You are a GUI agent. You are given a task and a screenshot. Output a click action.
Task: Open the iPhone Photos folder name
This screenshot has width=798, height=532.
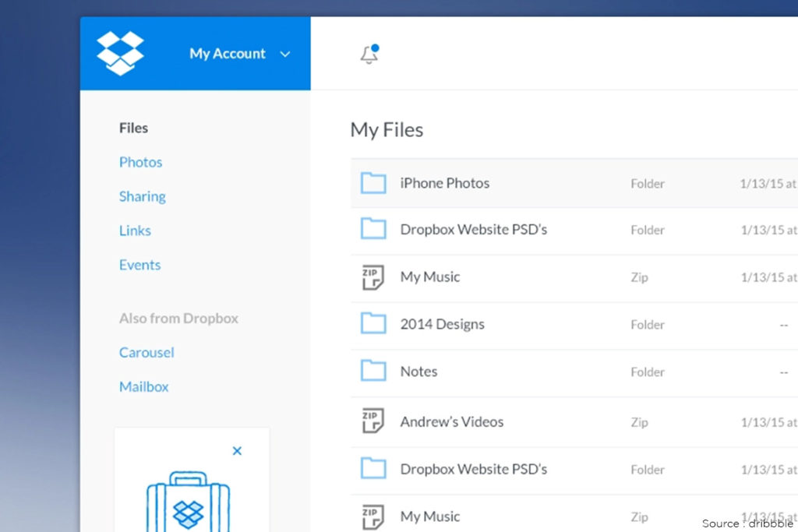[x=445, y=183]
